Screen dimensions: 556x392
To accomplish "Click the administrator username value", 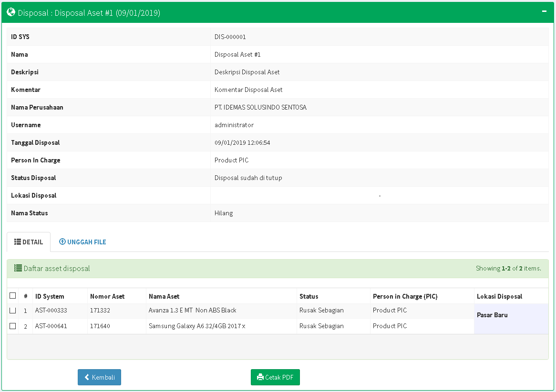I will [x=234, y=125].
